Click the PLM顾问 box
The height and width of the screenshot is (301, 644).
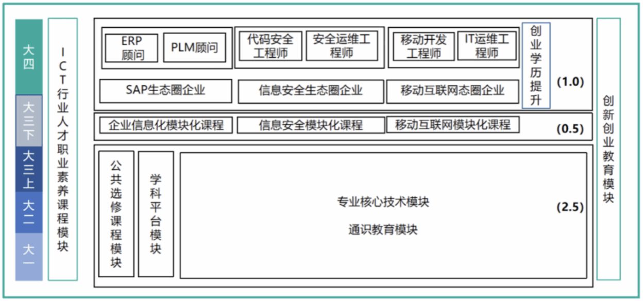(x=194, y=47)
